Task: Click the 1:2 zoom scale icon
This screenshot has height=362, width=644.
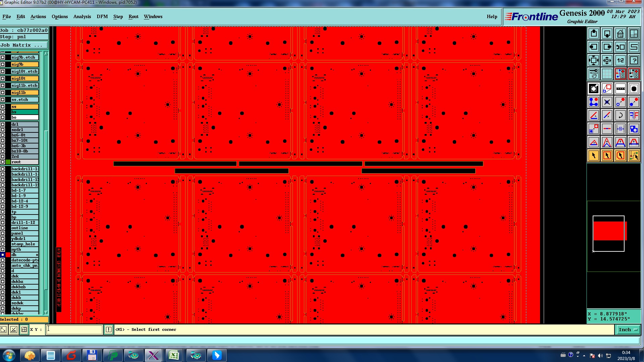Action: [620, 61]
